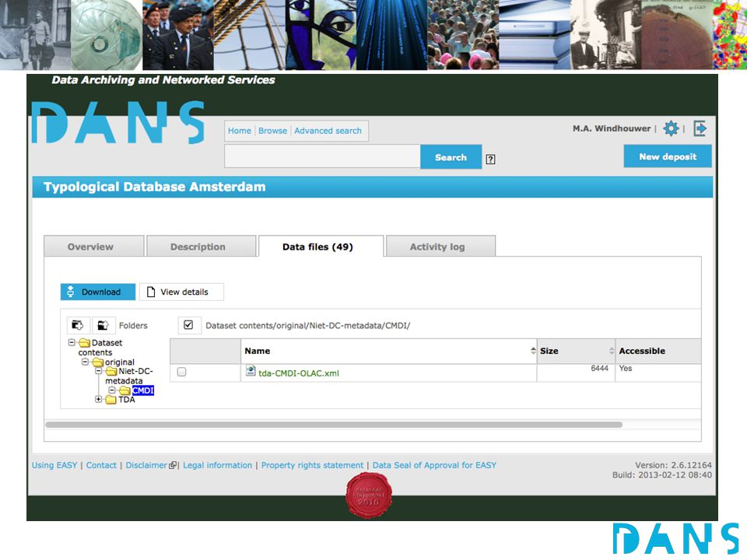747x560 pixels.
Task: Click the size value 6444
Action: point(599,368)
